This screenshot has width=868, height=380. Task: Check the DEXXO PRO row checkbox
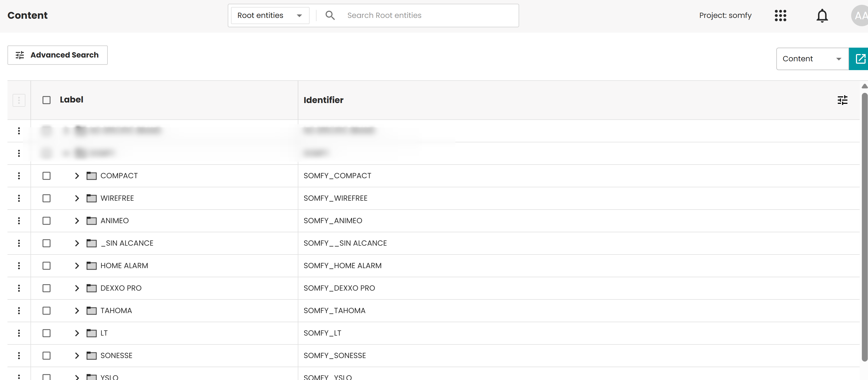tap(47, 288)
